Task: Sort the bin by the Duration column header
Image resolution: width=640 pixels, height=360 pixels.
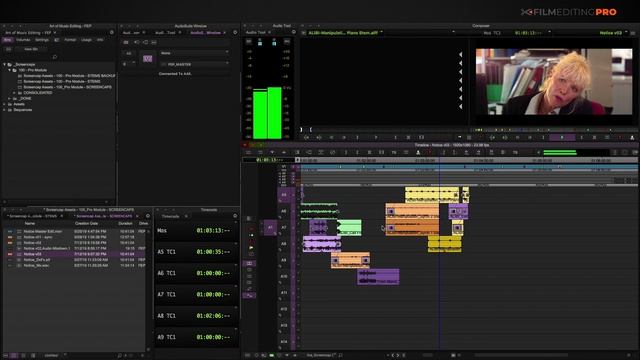Action: coord(125,224)
